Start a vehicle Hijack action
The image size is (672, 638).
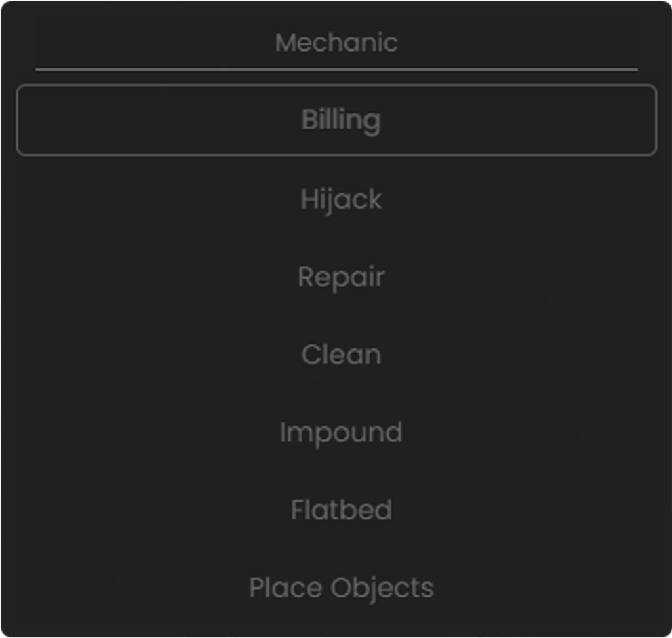tap(341, 199)
